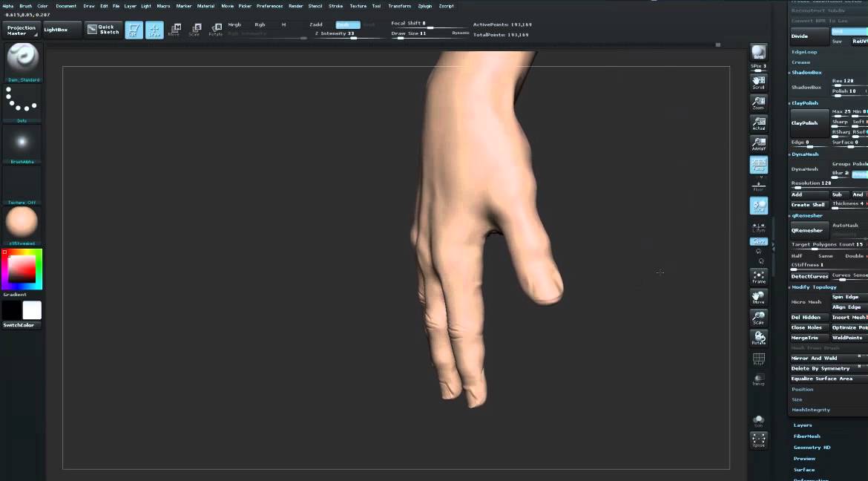
Task: Toggle the Transp transparency icon
Action: pyautogui.click(x=758, y=379)
